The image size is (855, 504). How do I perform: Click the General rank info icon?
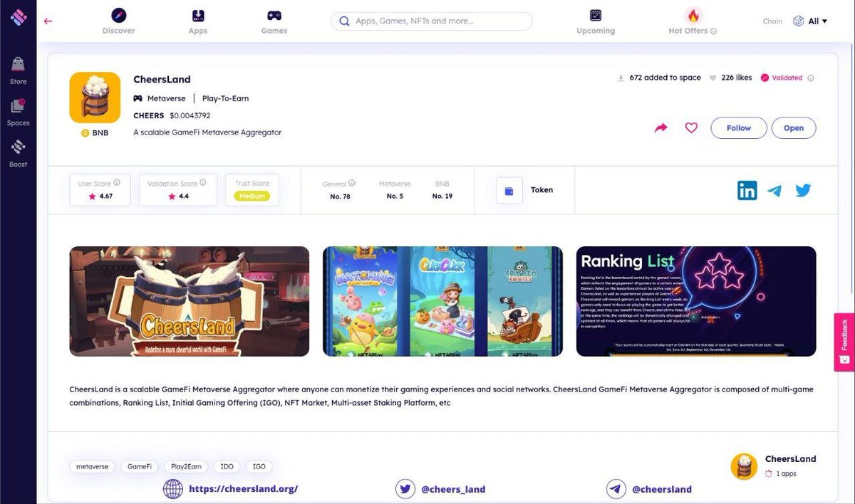[x=352, y=183]
